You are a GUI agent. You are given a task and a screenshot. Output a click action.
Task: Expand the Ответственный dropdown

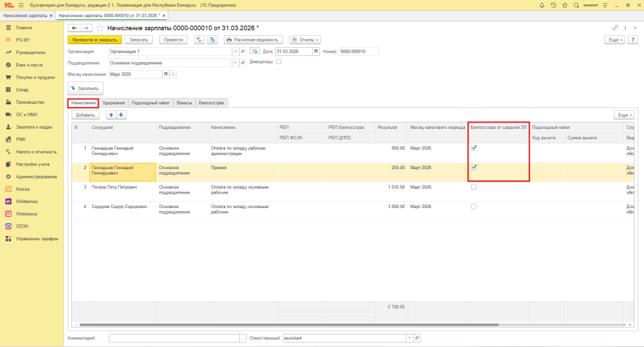[409, 338]
